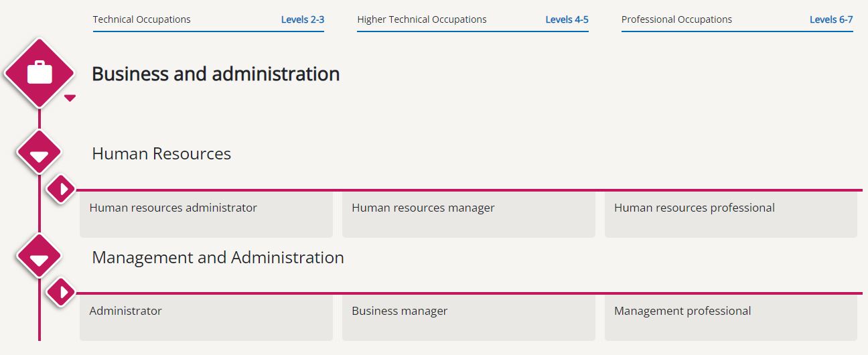
Task: Open the Human resources manager card
Action: pyautogui.click(x=469, y=214)
